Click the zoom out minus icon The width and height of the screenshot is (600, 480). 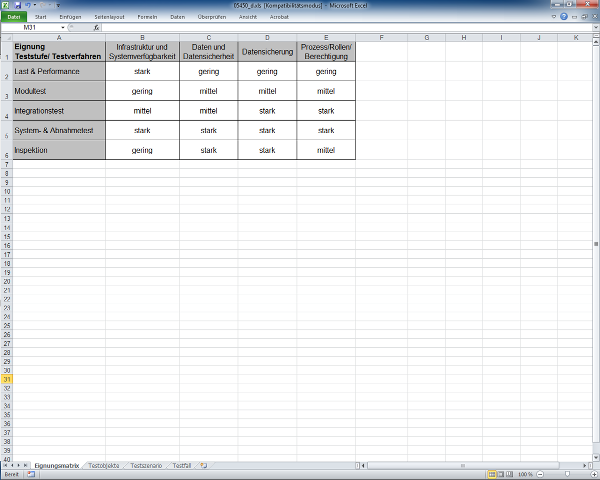[x=538, y=475]
